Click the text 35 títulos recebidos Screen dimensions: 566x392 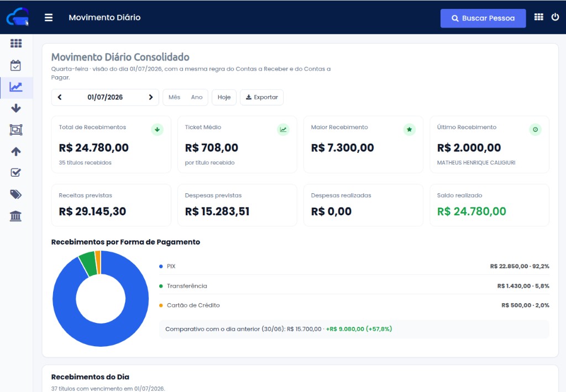85,163
